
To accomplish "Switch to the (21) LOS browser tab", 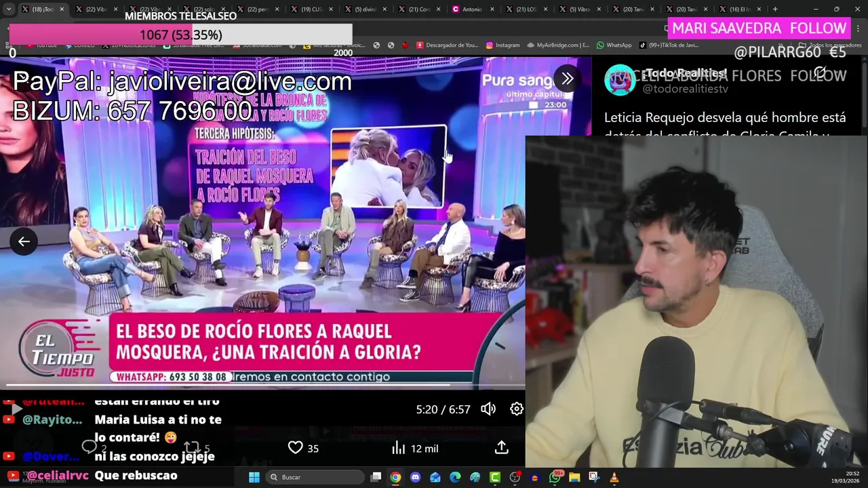I will coord(525,9).
